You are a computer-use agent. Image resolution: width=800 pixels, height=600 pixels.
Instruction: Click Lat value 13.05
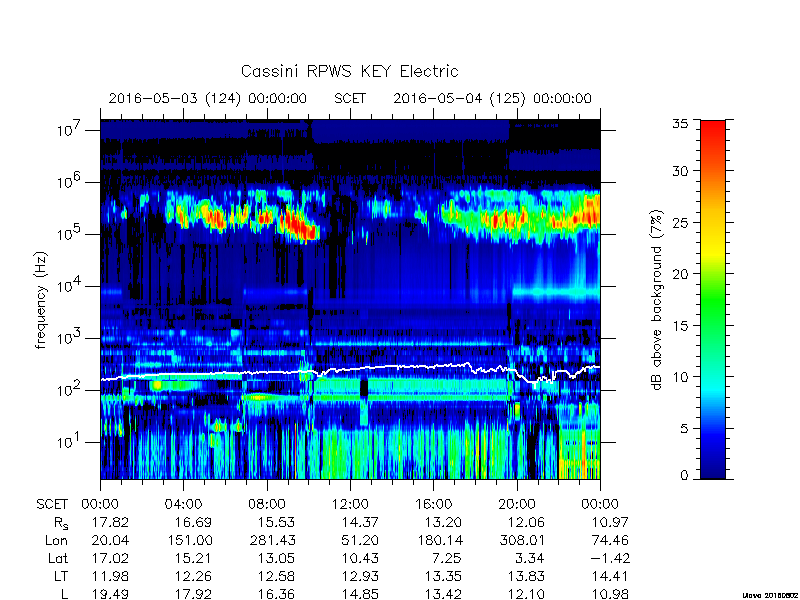[x=276, y=559]
